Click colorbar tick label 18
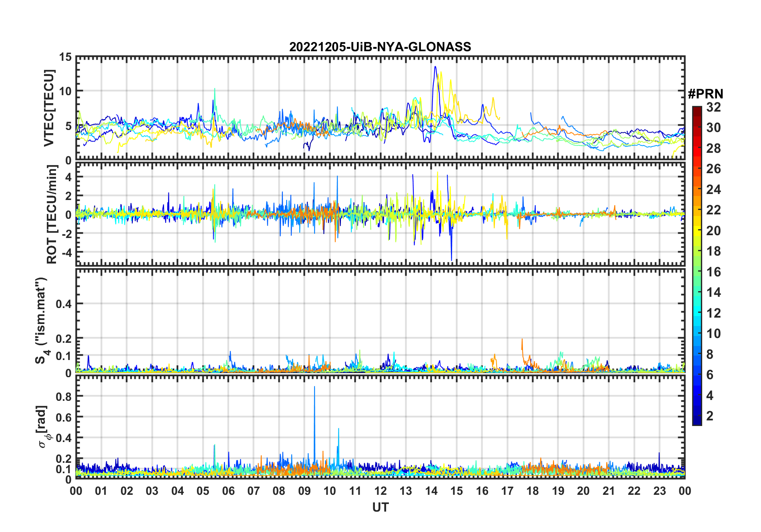761x532 pixels. tap(713, 251)
